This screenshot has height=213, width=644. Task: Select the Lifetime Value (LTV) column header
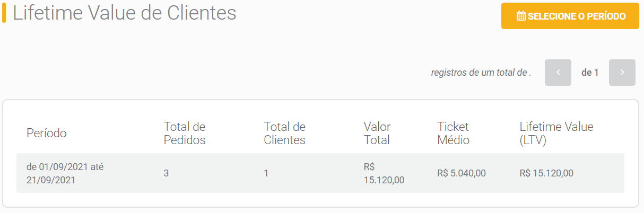(556, 133)
